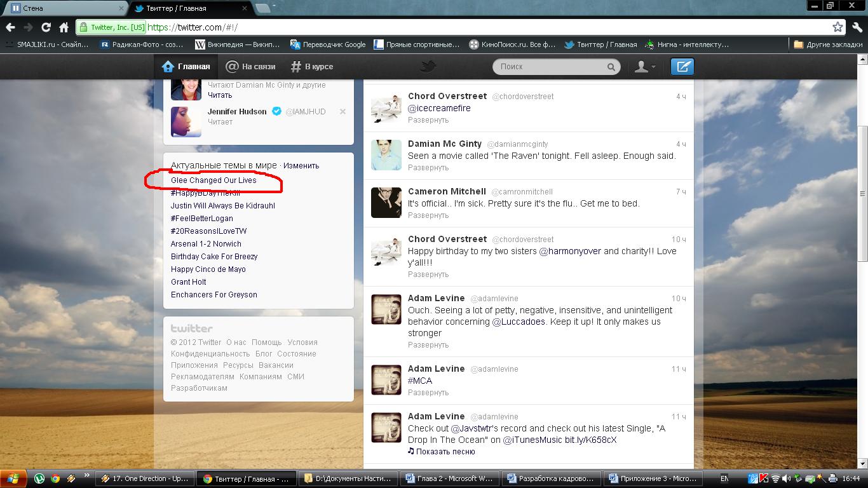Viewport: 868px width, 488px height.
Task: Open the #FeelBetterLogan trend
Action: coord(202,219)
